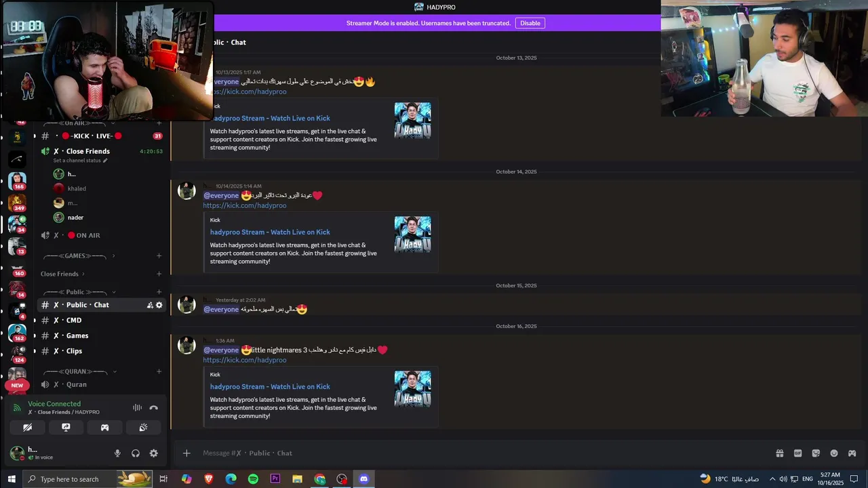868x488 pixels.
Task: Open Kick stream title link in October 13 embed
Action: coord(270,118)
